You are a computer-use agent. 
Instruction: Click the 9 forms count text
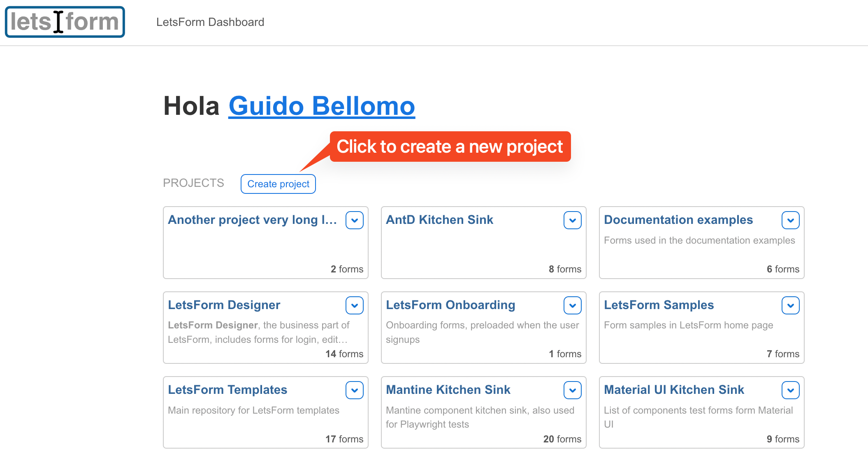[783, 439]
